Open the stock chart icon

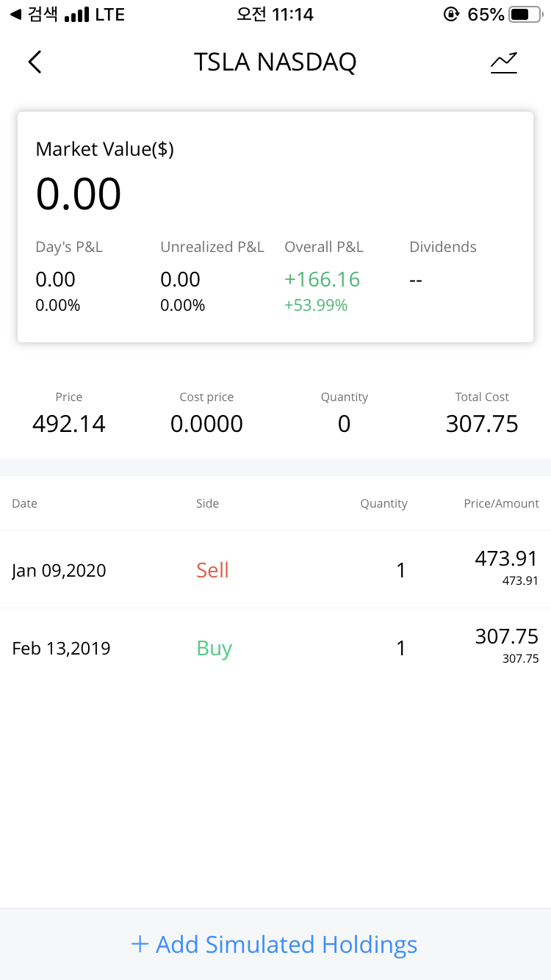point(504,63)
